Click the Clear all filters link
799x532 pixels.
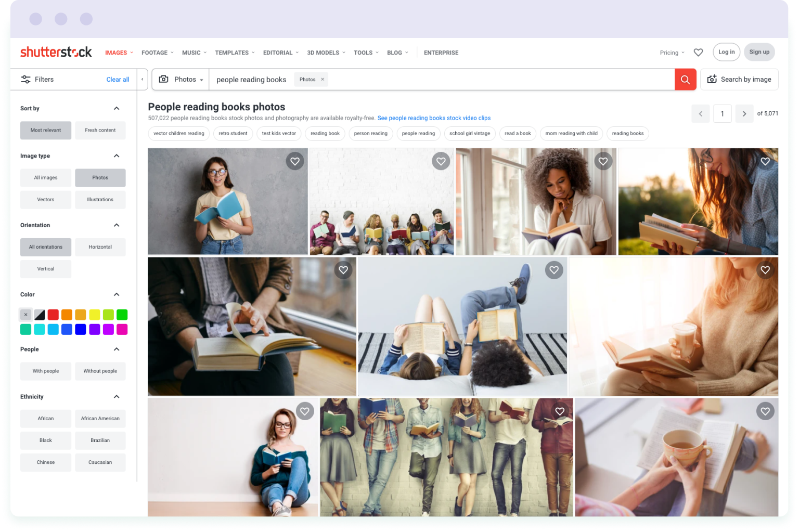118,79
